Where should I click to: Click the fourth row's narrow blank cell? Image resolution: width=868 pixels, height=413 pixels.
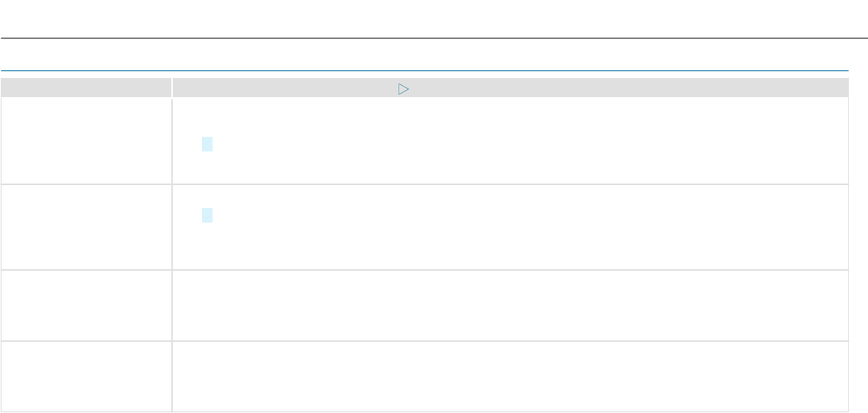pyautogui.click(x=86, y=376)
